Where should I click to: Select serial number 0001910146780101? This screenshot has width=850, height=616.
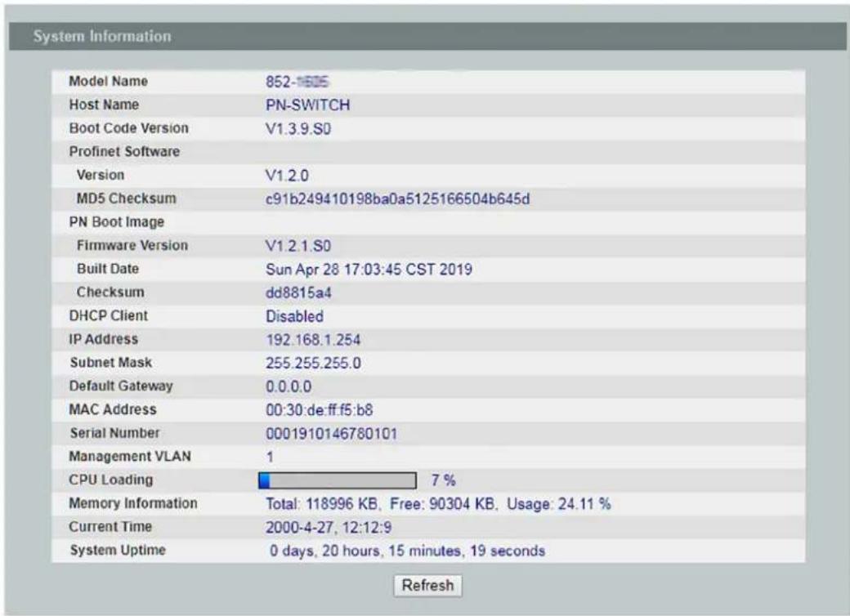(x=331, y=434)
